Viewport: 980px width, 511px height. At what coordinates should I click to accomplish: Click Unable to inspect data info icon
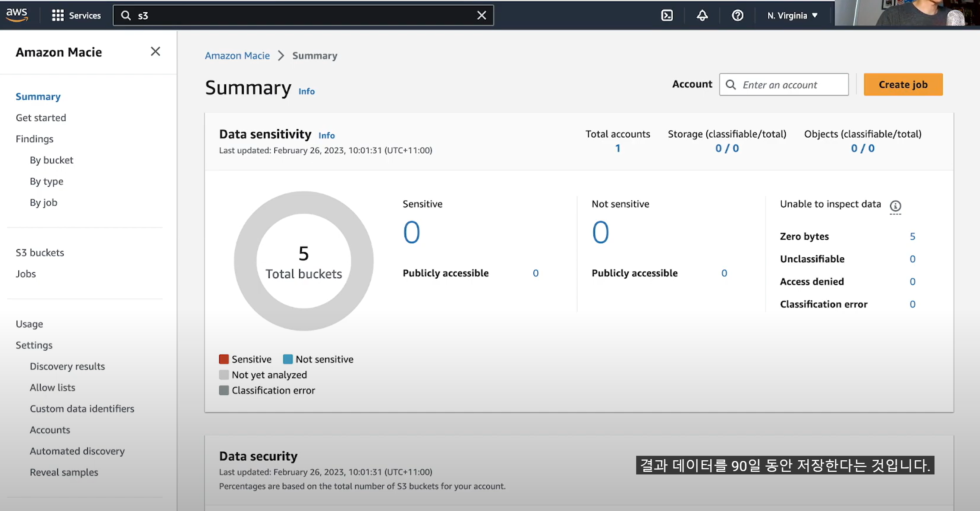click(x=895, y=206)
